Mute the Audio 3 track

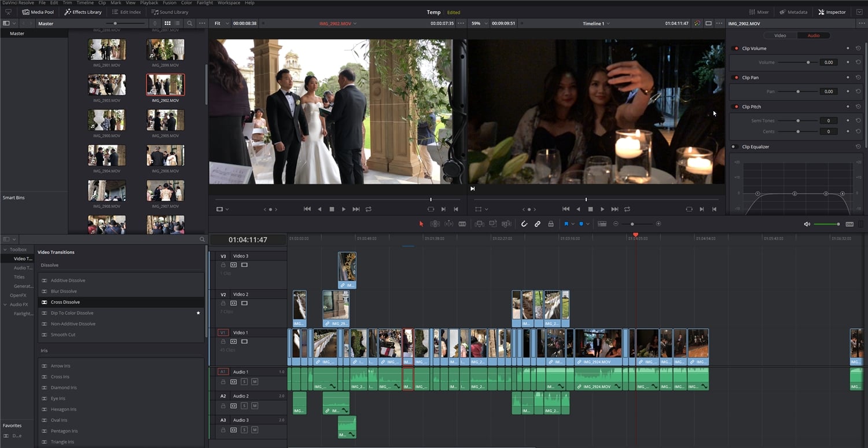tap(255, 430)
